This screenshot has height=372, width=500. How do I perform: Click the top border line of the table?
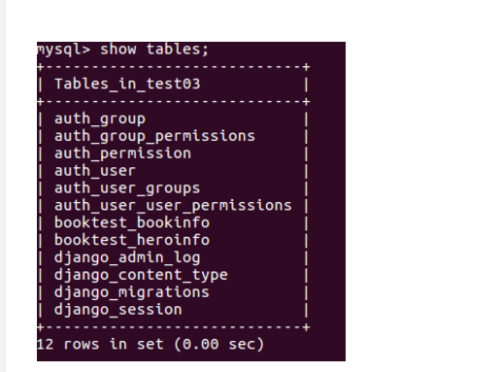[174, 67]
